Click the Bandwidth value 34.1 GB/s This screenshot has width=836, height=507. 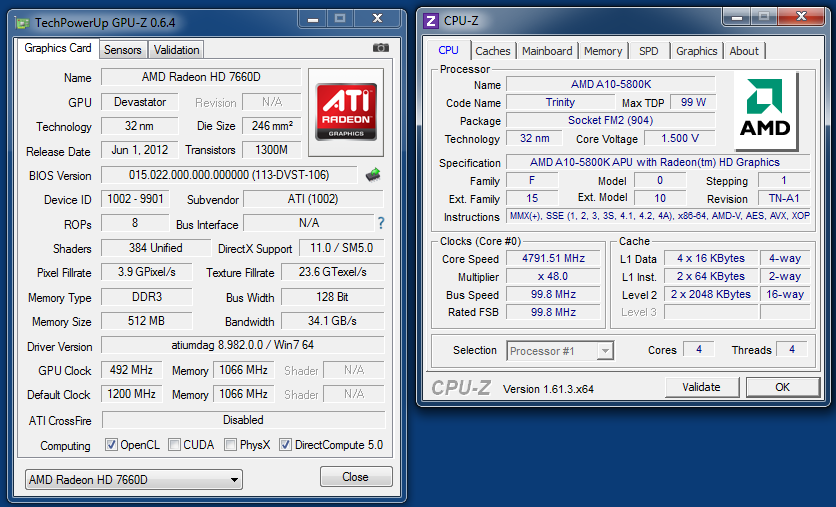(x=332, y=321)
